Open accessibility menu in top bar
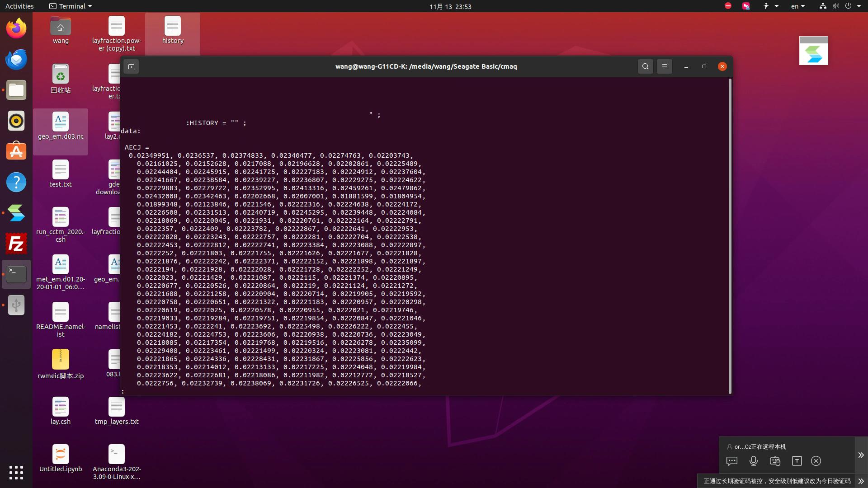868x488 pixels. [x=770, y=6]
